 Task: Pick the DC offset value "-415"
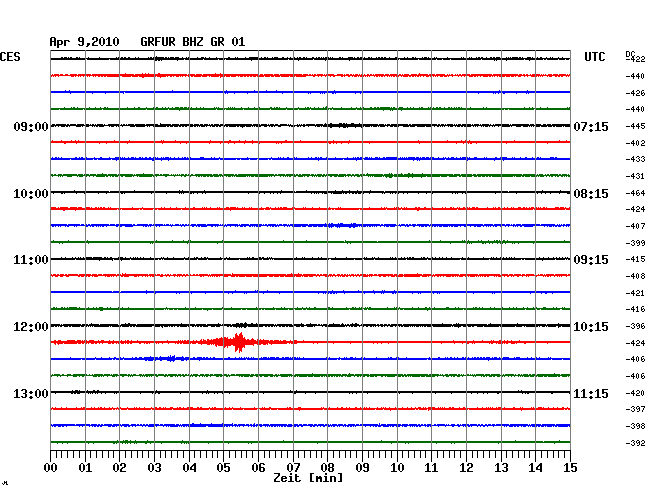[x=635, y=259]
